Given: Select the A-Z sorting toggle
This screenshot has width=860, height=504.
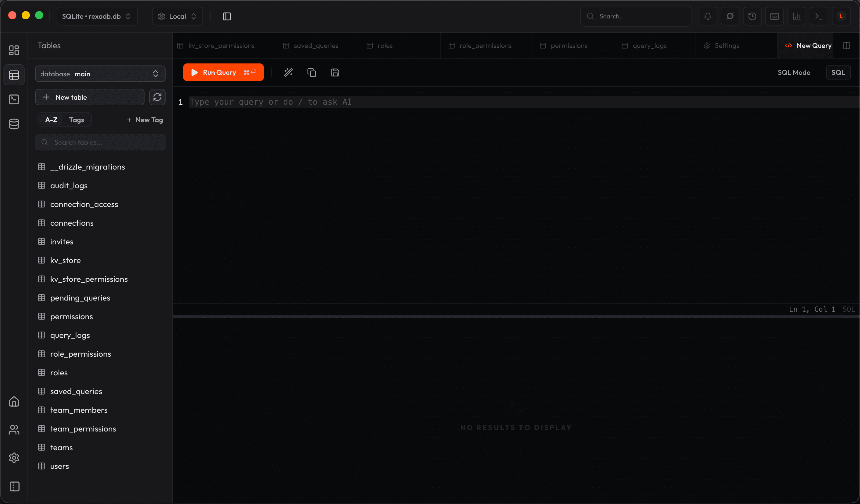Looking at the screenshot, I should [51, 120].
